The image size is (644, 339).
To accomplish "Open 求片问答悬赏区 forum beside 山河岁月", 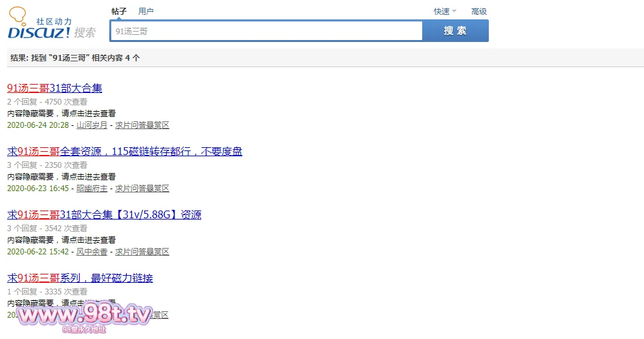I will (142, 125).
